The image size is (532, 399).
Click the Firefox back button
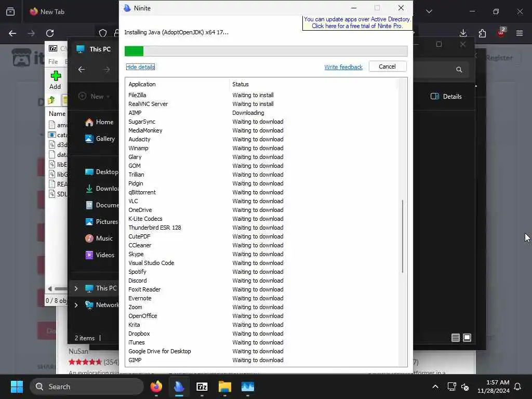click(12, 33)
